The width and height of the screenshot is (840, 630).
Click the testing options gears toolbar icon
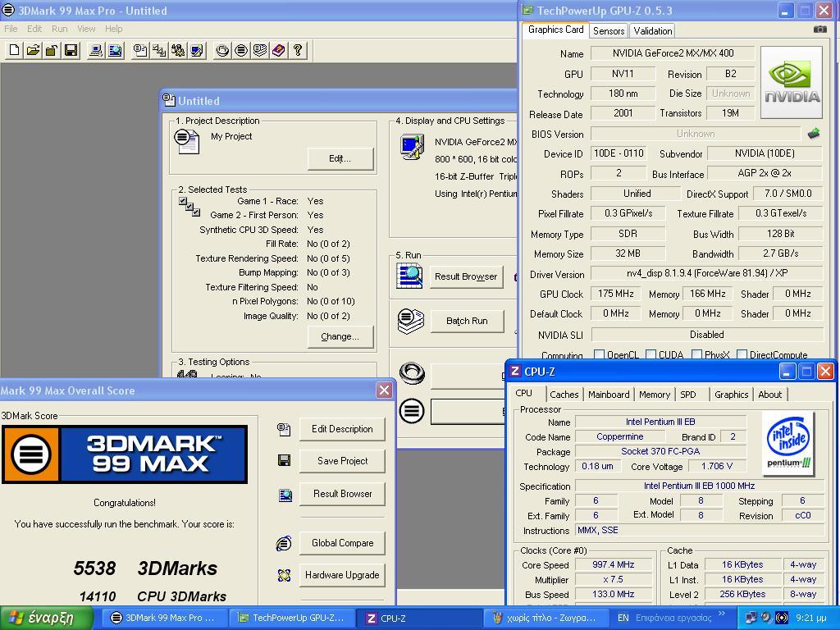pos(178,51)
